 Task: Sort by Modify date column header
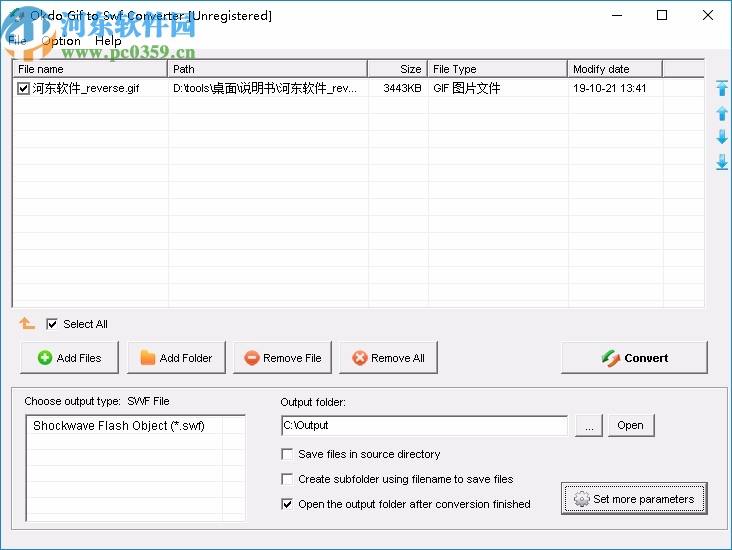tap(615, 69)
